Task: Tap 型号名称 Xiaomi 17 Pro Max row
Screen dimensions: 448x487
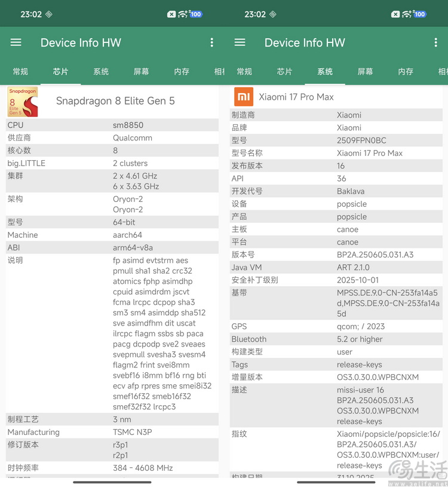Action: (x=336, y=153)
